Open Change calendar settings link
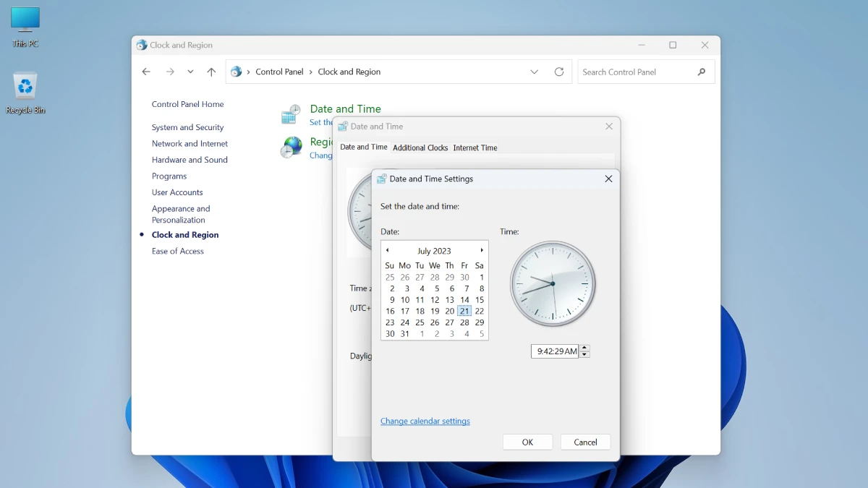 coord(425,421)
